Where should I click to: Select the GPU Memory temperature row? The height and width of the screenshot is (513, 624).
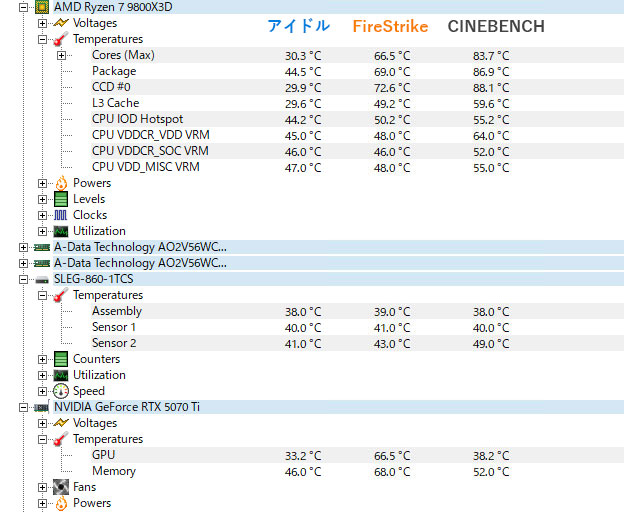click(113, 471)
